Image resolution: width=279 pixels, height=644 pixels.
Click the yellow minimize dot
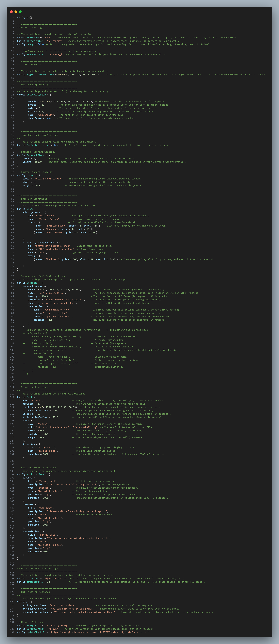[x=16, y=12]
